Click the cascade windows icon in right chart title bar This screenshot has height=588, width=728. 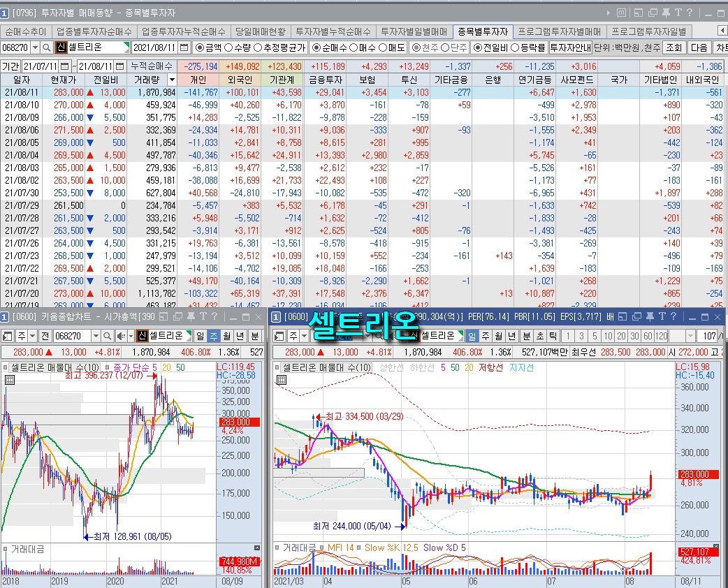point(636,316)
